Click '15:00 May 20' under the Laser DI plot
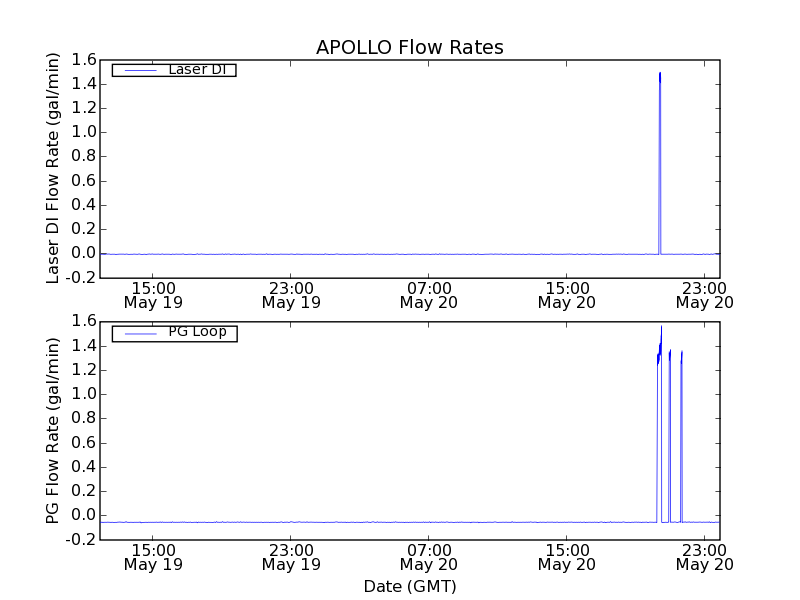The height and width of the screenshot is (600, 800). click(x=567, y=295)
